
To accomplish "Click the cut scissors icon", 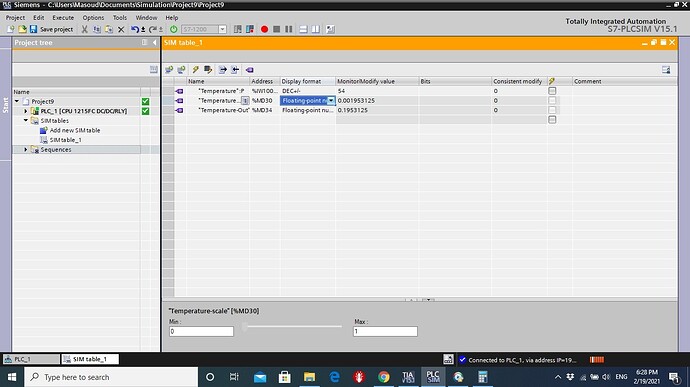I will [84, 29].
